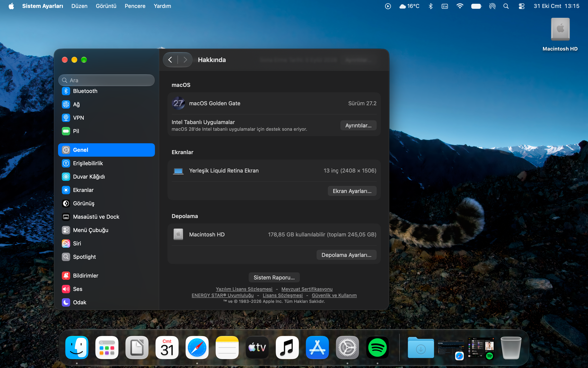Open Duvar Kâğıdı settings
The height and width of the screenshot is (368, 588).
(106, 177)
